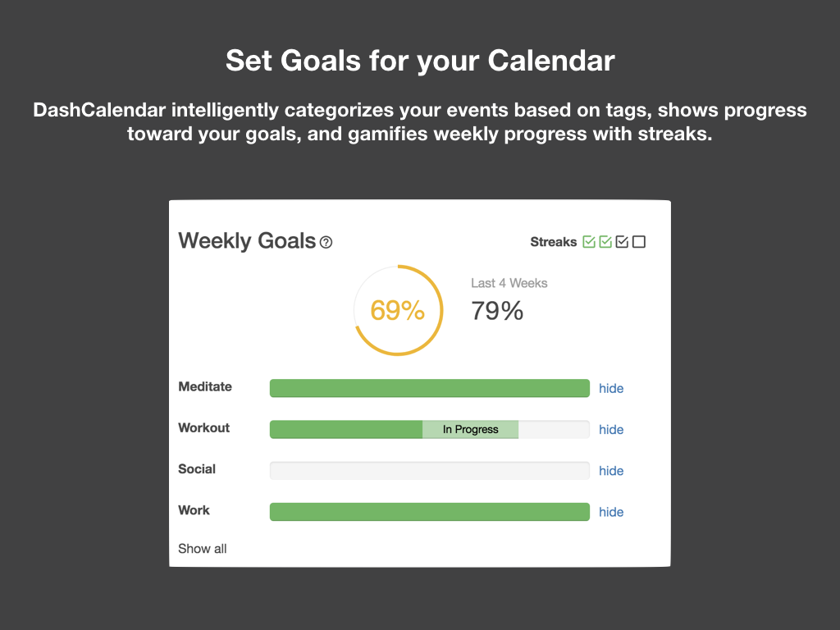This screenshot has height=630, width=840.
Task: Hide the Meditate goal
Action: coord(611,387)
